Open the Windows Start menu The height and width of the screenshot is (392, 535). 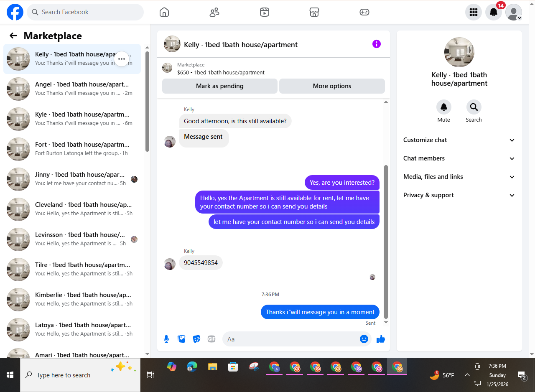pyautogui.click(x=10, y=375)
